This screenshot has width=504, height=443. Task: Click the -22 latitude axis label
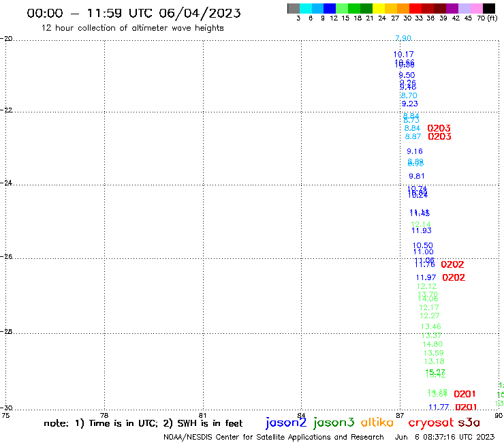click(6, 110)
